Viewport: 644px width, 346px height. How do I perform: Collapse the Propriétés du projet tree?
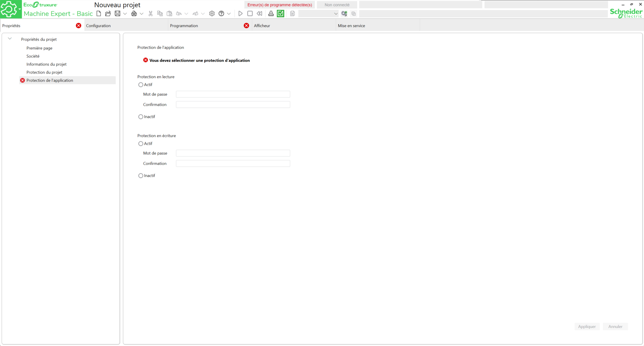[10, 39]
